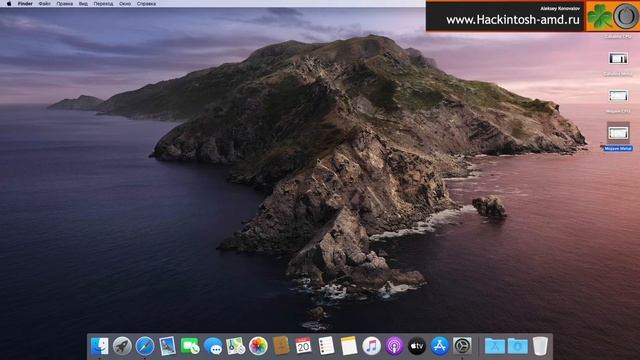Open Safari compass icon in Dock
Screen dimensions: 640x360
click(x=145, y=346)
